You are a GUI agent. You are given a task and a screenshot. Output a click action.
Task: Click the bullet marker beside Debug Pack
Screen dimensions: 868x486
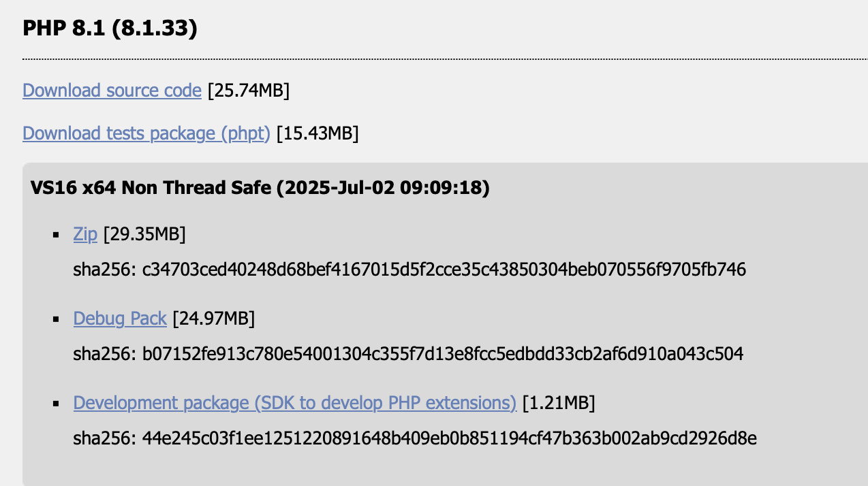point(57,319)
